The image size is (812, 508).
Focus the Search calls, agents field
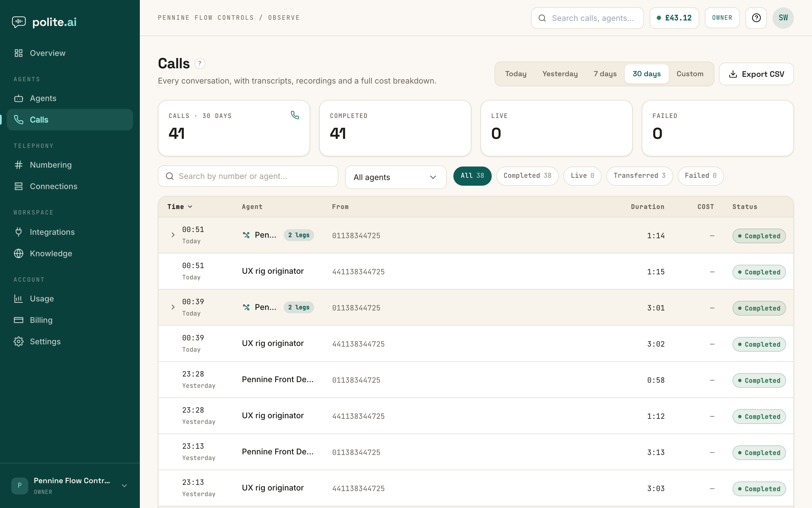(587, 18)
